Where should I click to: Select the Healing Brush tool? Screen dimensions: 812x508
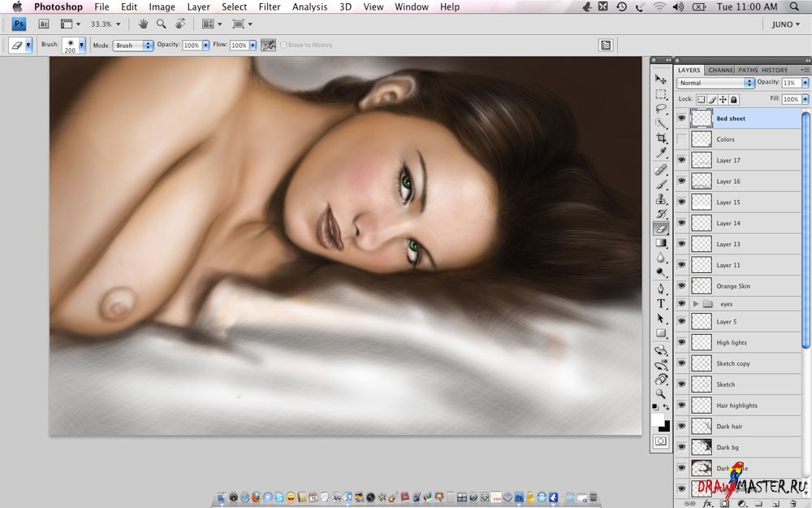pyautogui.click(x=661, y=170)
